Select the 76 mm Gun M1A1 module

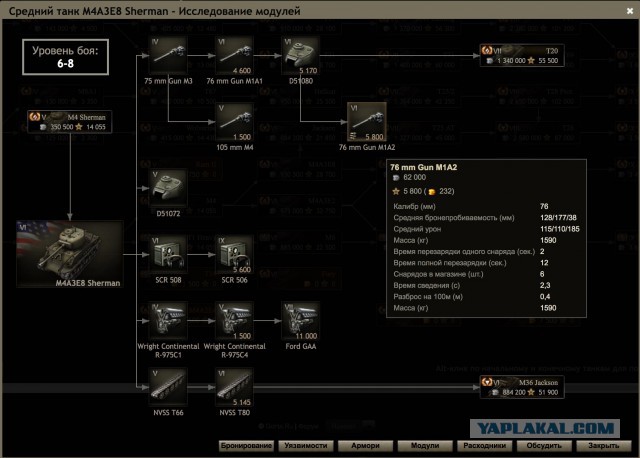(x=234, y=56)
